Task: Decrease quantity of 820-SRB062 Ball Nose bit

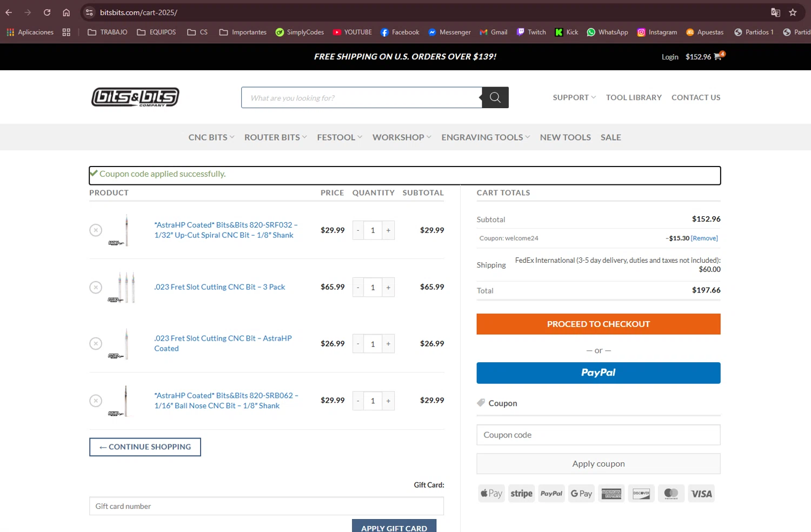Action: pyautogui.click(x=358, y=401)
